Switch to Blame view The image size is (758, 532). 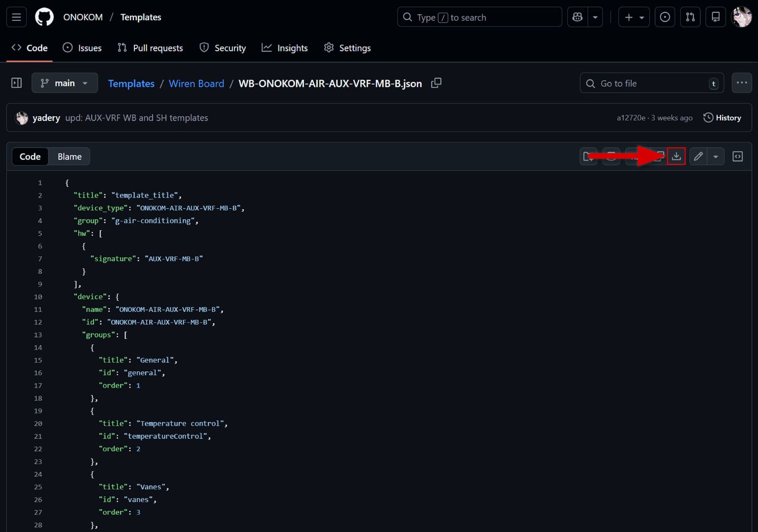69,157
